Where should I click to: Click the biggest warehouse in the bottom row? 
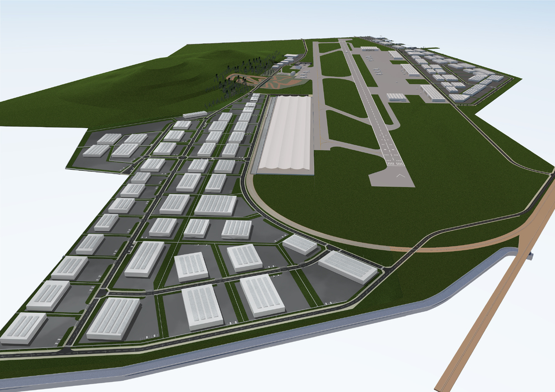click(114, 318)
